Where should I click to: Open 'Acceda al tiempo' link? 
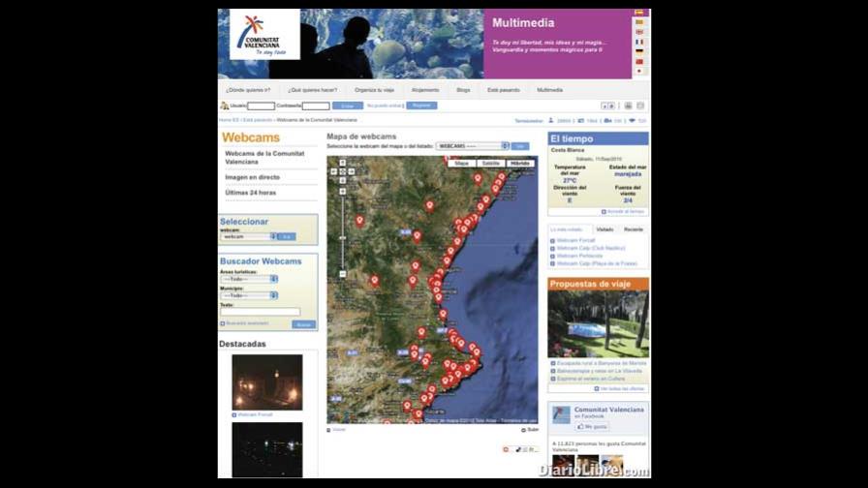tap(626, 212)
